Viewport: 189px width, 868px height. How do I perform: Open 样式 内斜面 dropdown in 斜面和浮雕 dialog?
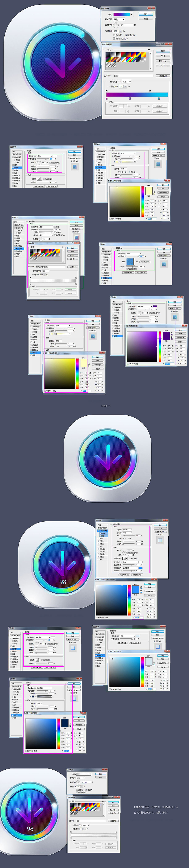127,530
